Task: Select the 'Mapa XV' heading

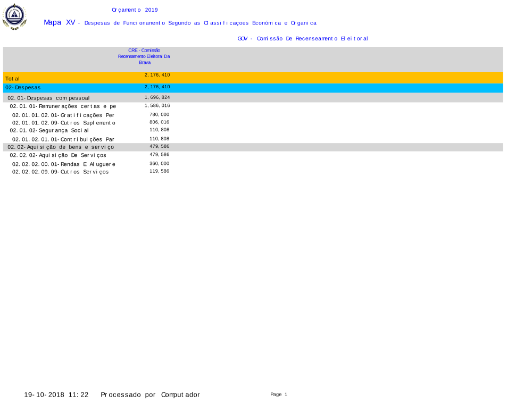Action: click(59, 22)
